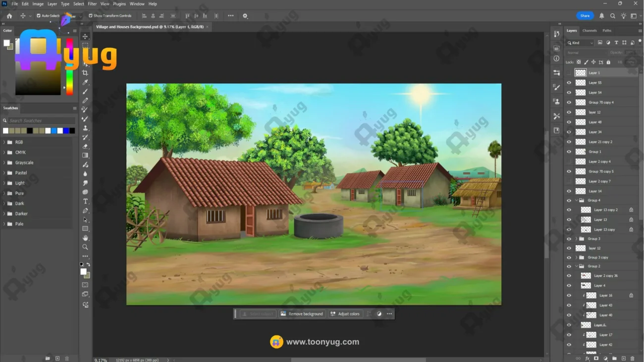Activate the Hand tool
Screen dimensions: 644x362
coord(85,238)
